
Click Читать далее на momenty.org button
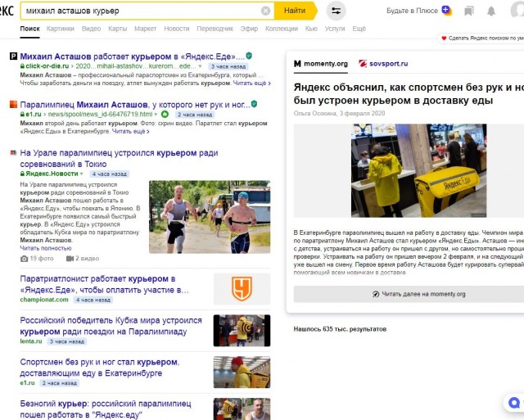(x=418, y=294)
